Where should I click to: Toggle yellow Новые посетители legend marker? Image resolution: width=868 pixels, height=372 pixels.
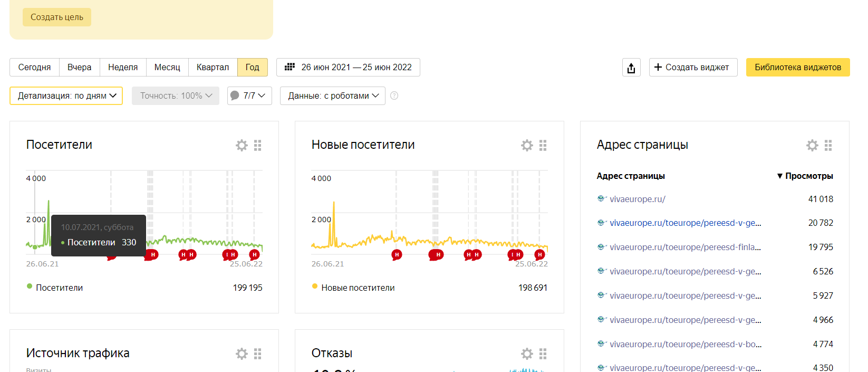tap(315, 286)
